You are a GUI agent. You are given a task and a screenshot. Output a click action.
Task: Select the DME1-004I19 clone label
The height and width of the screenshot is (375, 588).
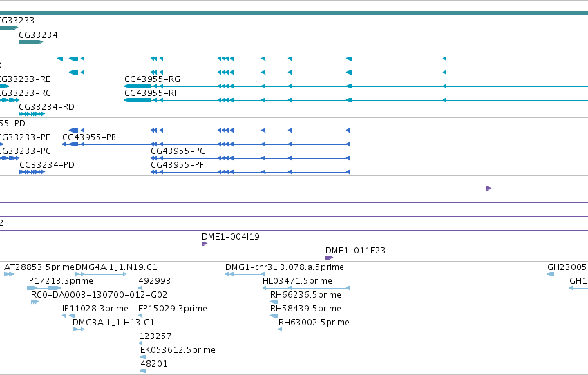point(231,237)
